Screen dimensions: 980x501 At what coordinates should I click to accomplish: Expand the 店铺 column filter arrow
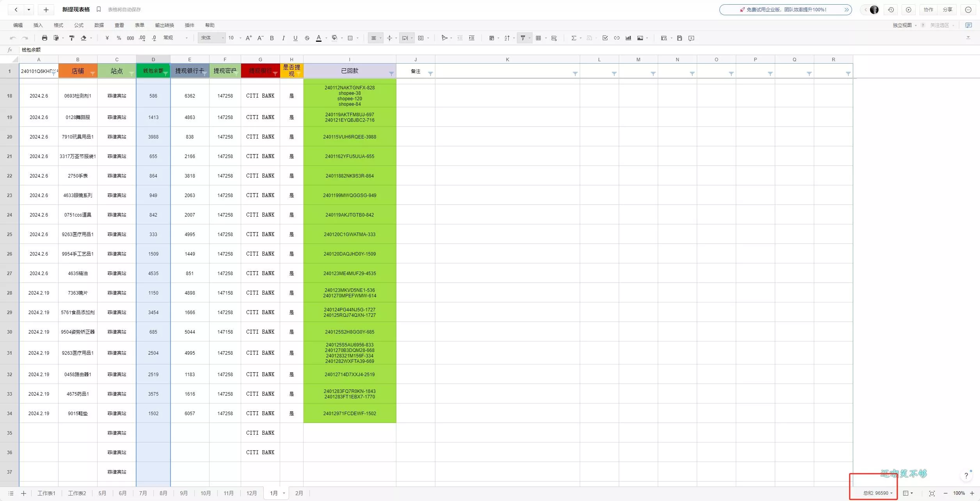(92, 74)
